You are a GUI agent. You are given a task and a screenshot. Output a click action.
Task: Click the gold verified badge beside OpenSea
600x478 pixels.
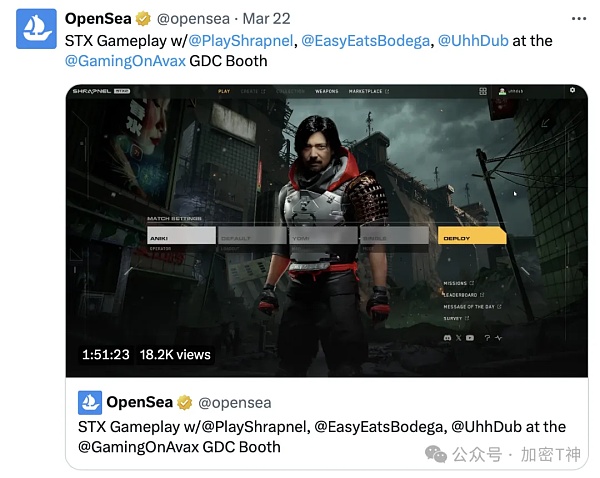[143, 19]
